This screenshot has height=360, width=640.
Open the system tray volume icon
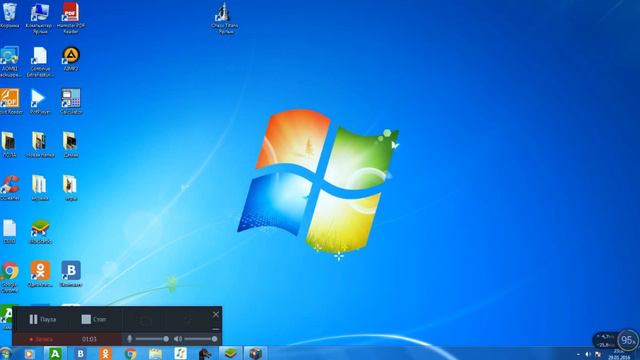click(x=588, y=355)
